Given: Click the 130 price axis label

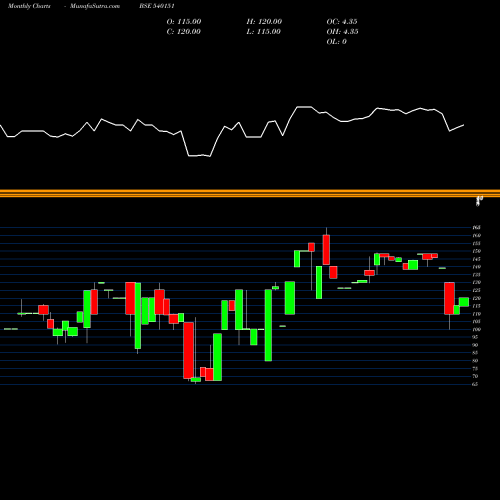Looking at the screenshot, I should [x=476, y=282].
